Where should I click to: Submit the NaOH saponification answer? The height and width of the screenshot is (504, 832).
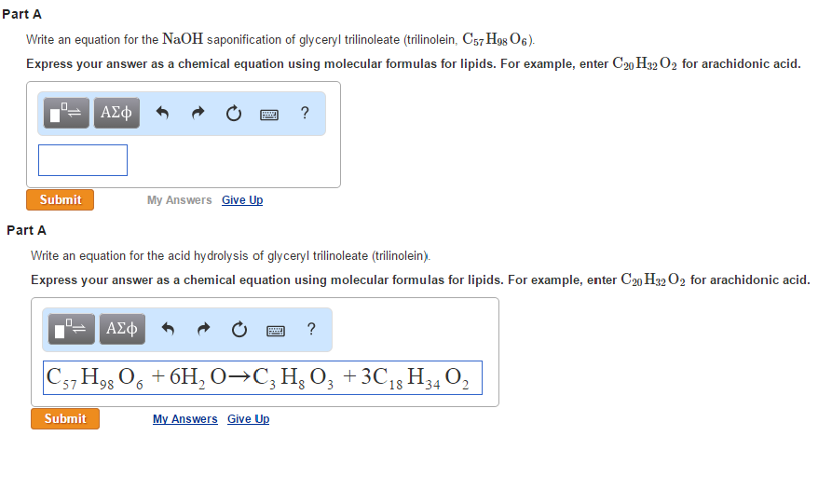coord(60,200)
